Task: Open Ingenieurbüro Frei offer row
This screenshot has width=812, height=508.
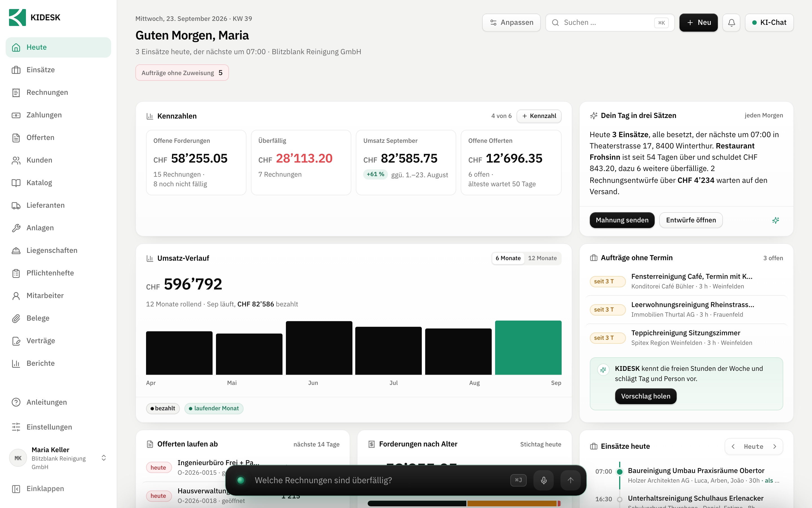Action: (243, 467)
